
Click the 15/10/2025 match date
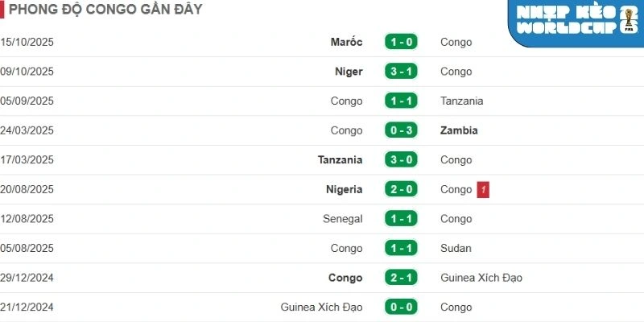point(27,42)
